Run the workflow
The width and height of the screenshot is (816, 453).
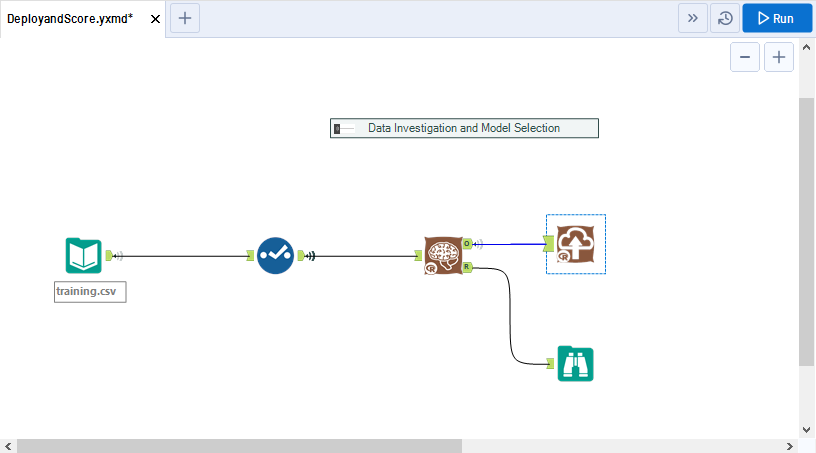[776, 18]
